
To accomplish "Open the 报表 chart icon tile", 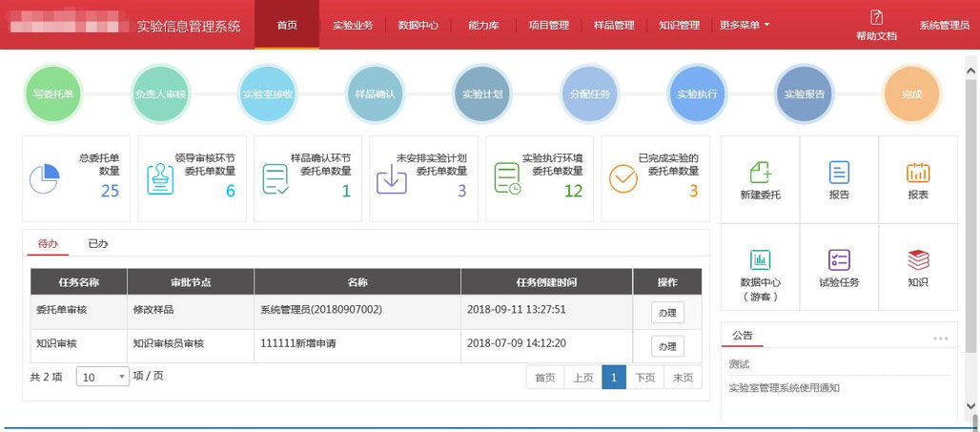I will tap(917, 173).
